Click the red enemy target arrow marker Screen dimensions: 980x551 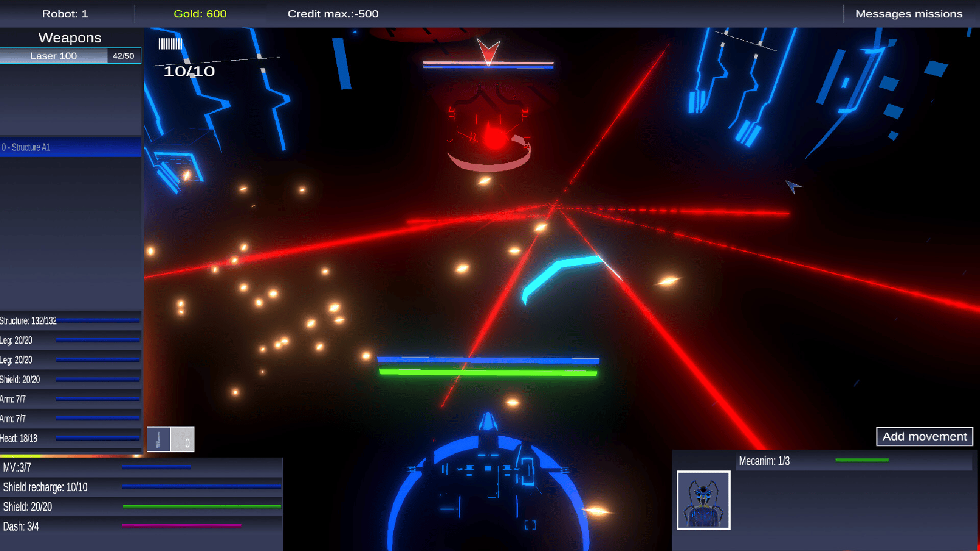[488, 51]
